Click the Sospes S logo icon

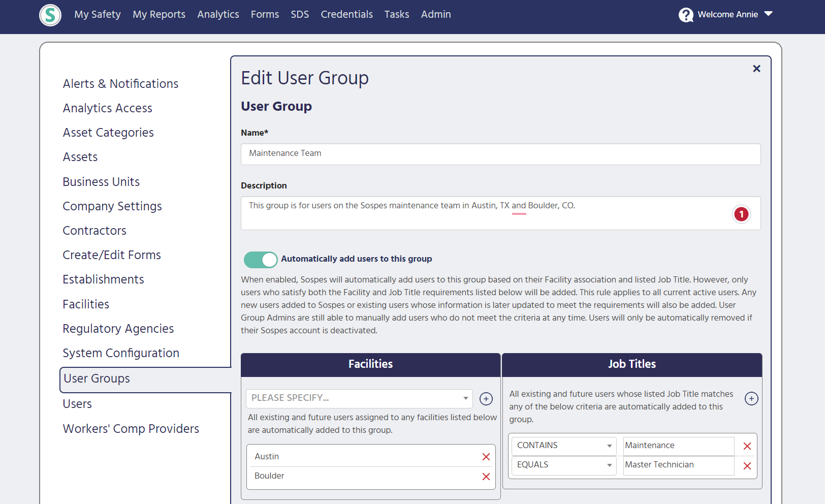pyautogui.click(x=50, y=15)
